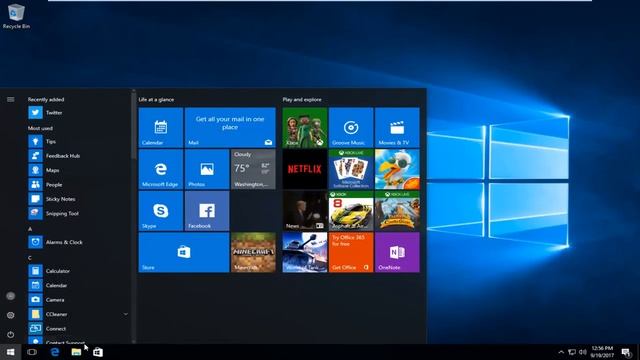
Task: Launch the Asphalt 8 tile
Action: click(351, 211)
